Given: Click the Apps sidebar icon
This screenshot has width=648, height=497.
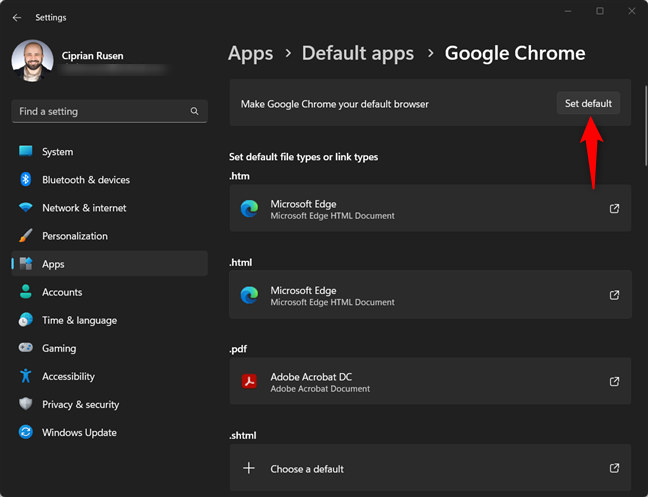Looking at the screenshot, I should pos(26,264).
